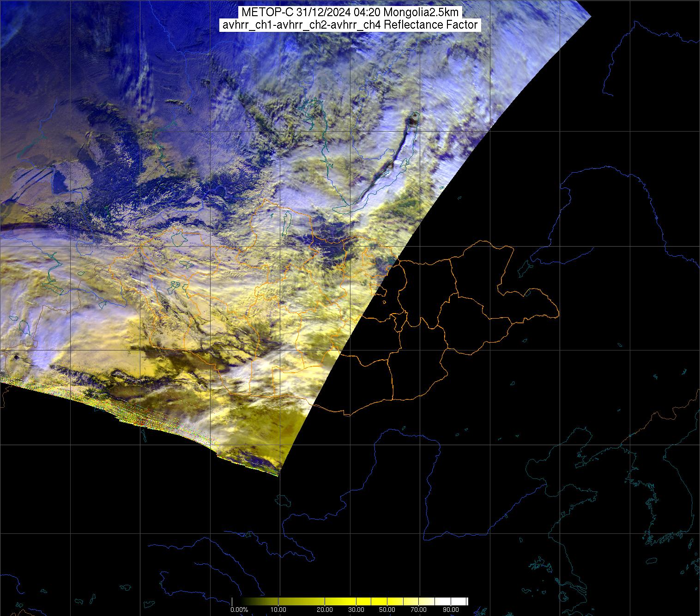Viewport: 700px width, 616px height.
Task: Click the '70.00' color scale label
Action: click(x=418, y=610)
